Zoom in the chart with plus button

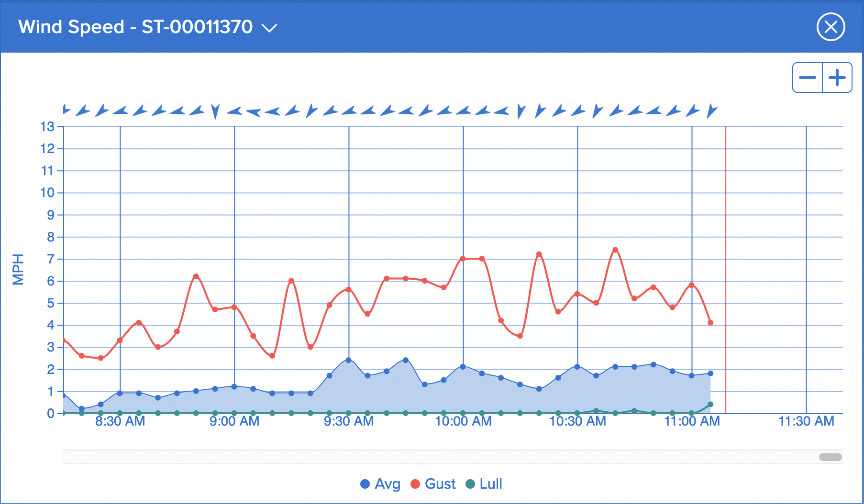coord(837,77)
